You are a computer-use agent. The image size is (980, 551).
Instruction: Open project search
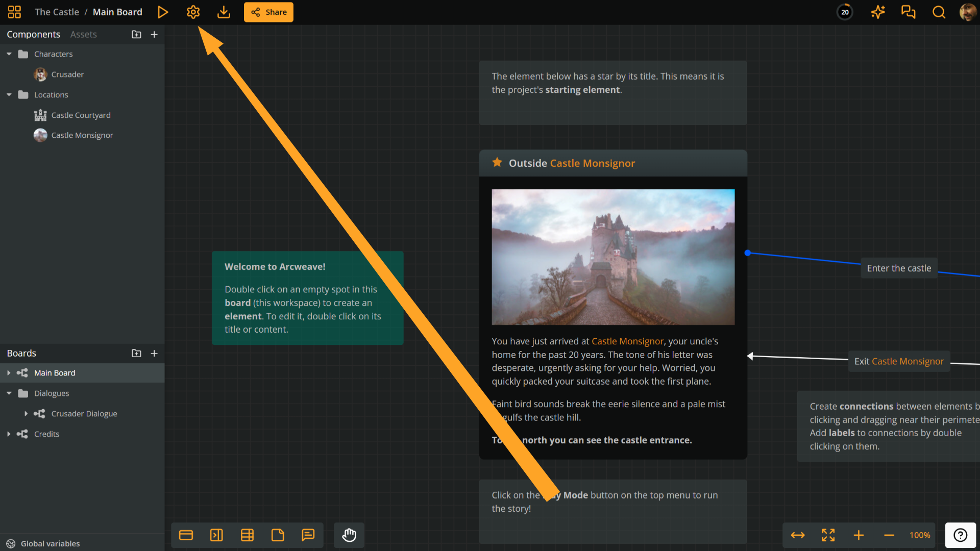[x=939, y=12]
